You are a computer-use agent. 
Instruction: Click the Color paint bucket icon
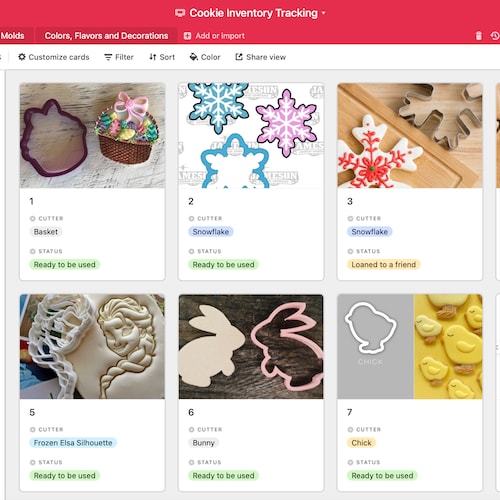194,57
